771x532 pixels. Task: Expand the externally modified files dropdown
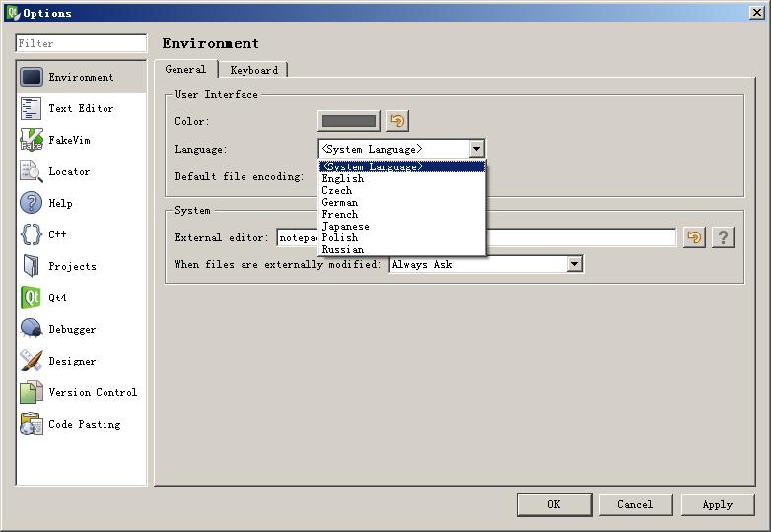point(574,264)
